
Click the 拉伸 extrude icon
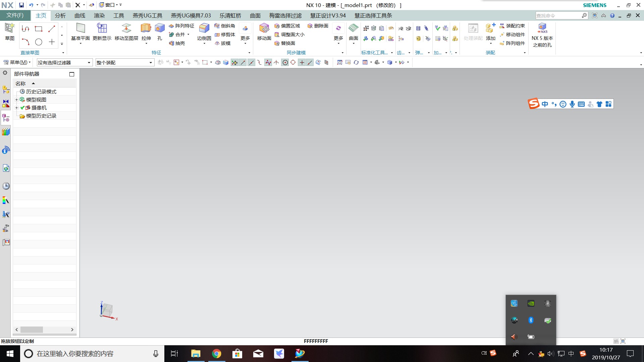coord(146,28)
